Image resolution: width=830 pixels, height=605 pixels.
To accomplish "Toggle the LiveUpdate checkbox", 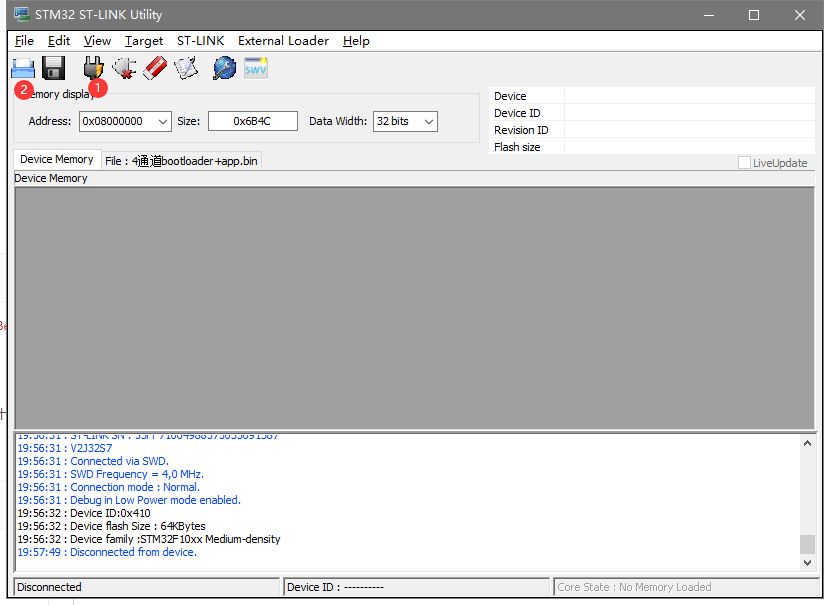I will [x=744, y=162].
